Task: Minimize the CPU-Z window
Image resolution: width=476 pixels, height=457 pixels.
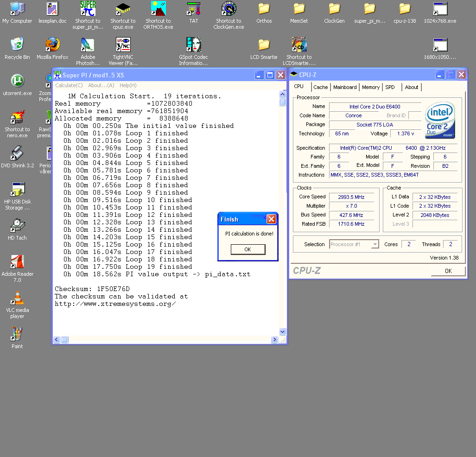Action: point(440,75)
